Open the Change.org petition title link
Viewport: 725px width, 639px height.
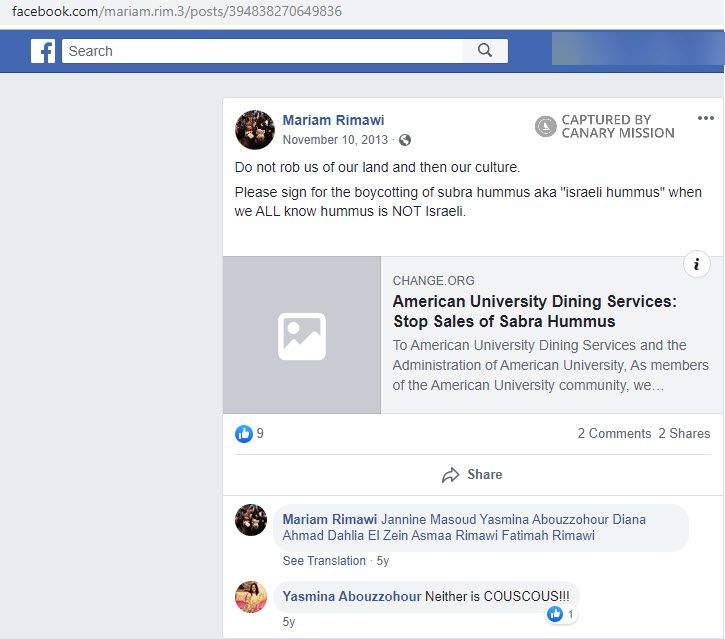[534, 311]
